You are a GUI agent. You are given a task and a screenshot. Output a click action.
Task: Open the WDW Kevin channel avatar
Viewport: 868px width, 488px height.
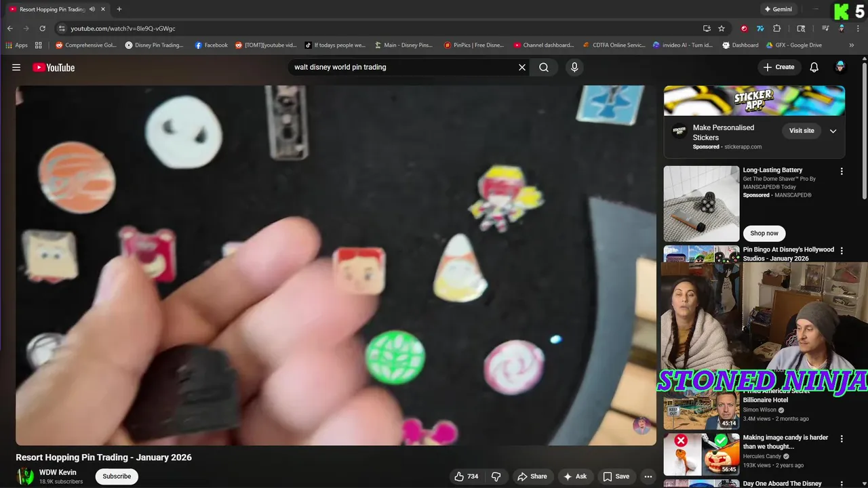coord(26,476)
